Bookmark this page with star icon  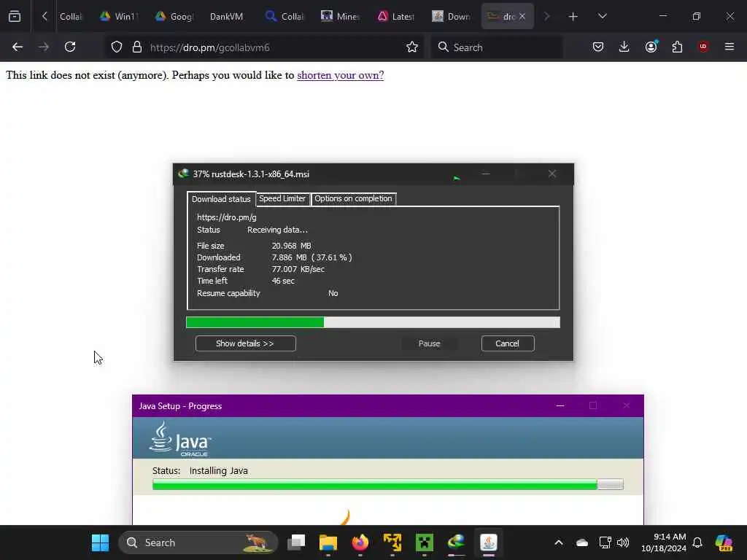412,47
